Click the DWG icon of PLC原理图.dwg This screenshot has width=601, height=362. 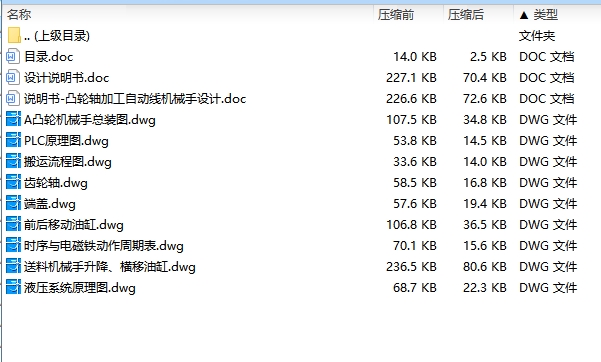point(13,141)
